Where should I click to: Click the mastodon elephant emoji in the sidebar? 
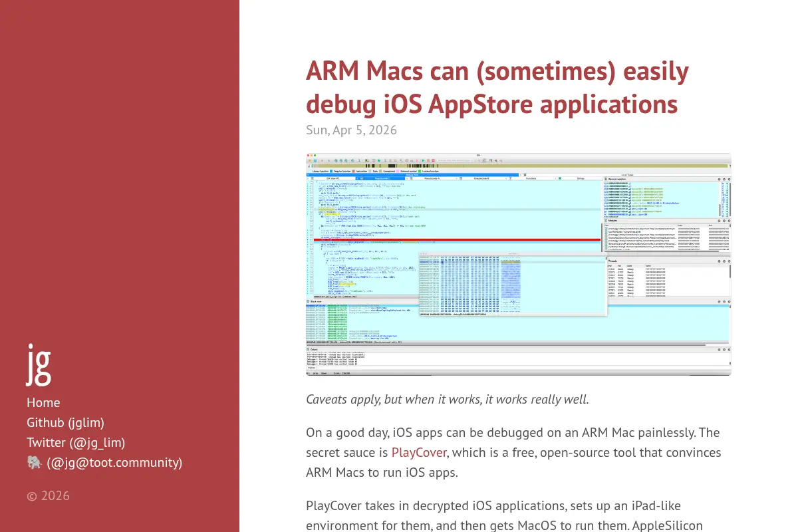click(x=35, y=462)
